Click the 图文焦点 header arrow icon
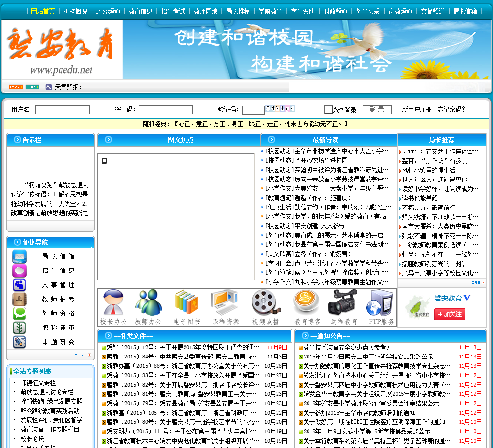Viewport: 493px width, 448px height. (x=108, y=140)
